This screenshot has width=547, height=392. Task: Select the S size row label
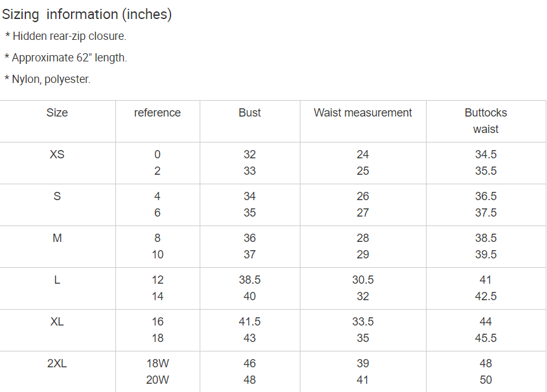tap(57, 196)
